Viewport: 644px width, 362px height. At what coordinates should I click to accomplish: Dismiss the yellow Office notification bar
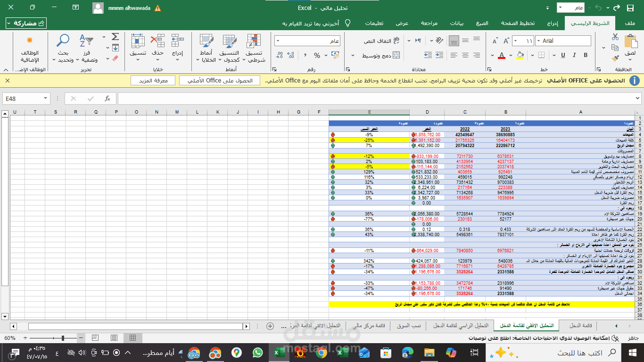[8, 81]
